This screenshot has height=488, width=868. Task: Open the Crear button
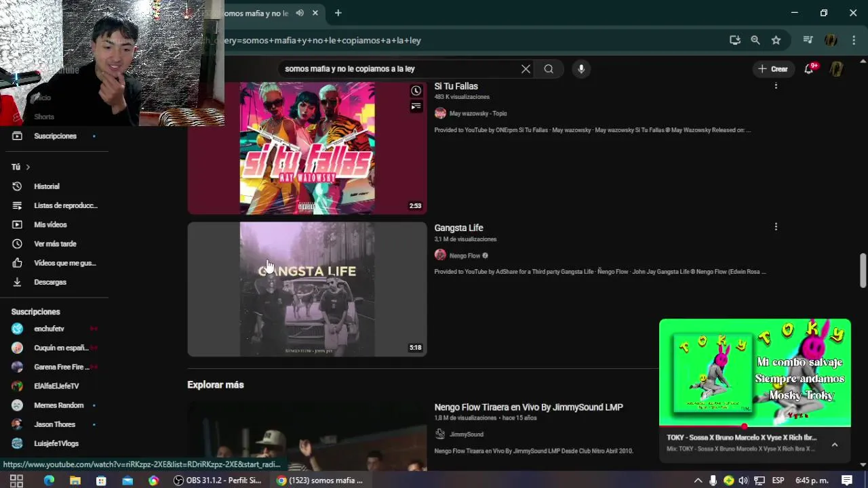tap(773, 68)
